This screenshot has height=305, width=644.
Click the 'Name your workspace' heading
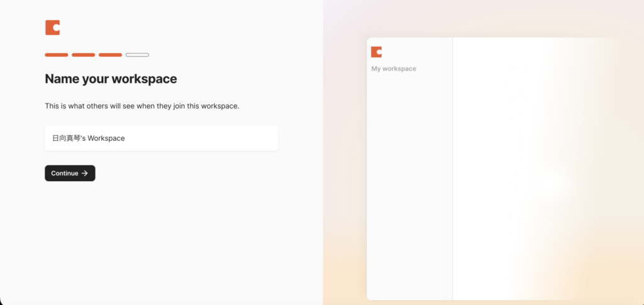111,79
